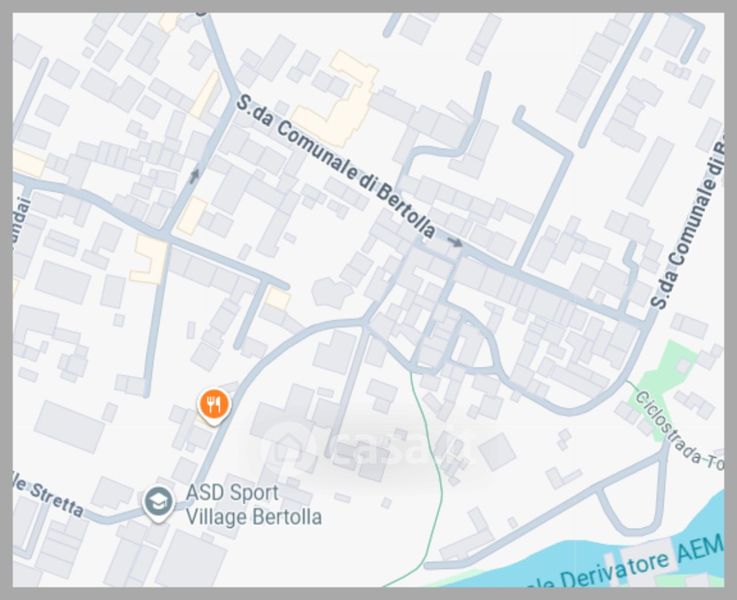Image resolution: width=737 pixels, height=600 pixels.
Task: Select the large yellow L-shaped building
Action: 337,99
